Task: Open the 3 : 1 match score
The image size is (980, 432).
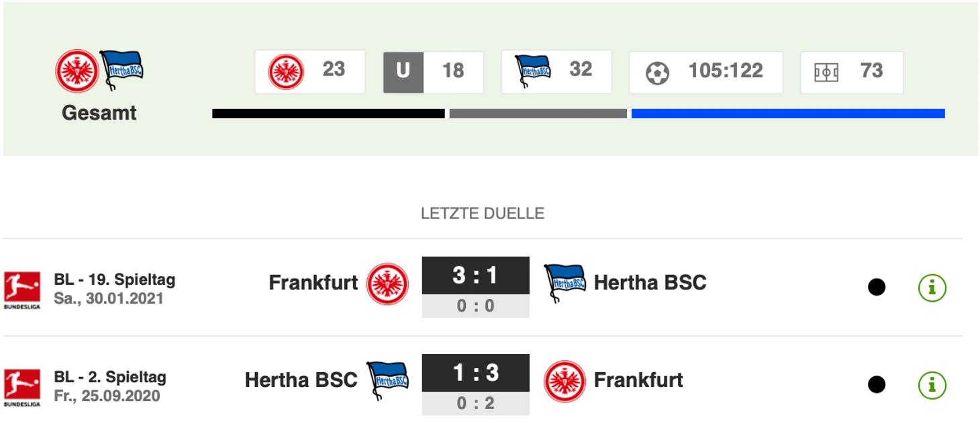Action: point(475,275)
